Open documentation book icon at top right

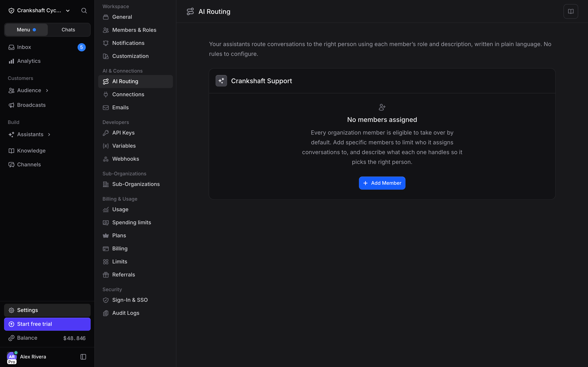[x=570, y=11]
